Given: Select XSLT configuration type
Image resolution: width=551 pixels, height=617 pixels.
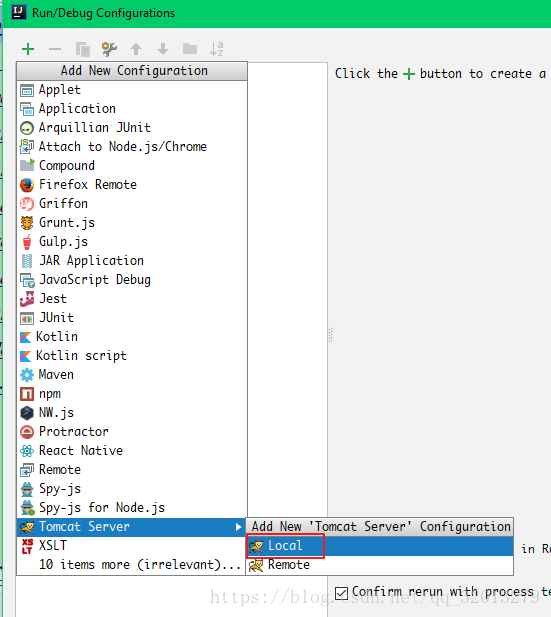Looking at the screenshot, I should pos(132,546).
